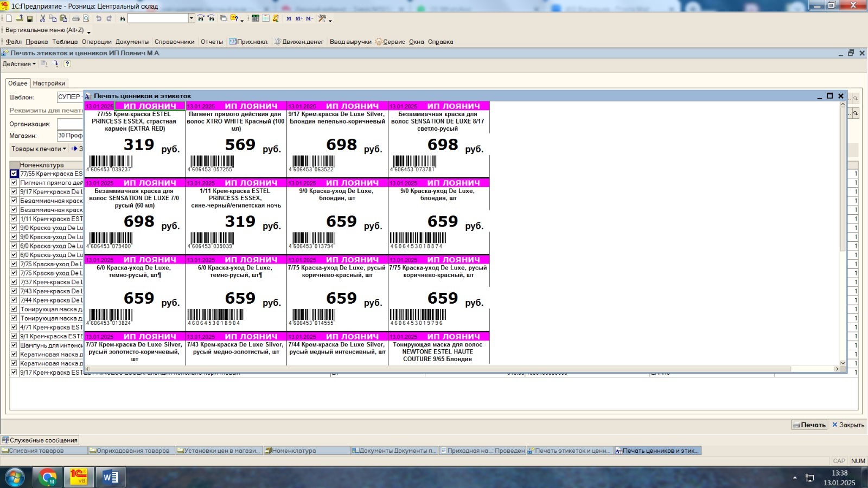This screenshot has width=868, height=488.
Task: Click the preview window's vertical scrollbar down arrow
Action: pyautogui.click(x=843, y=363)
